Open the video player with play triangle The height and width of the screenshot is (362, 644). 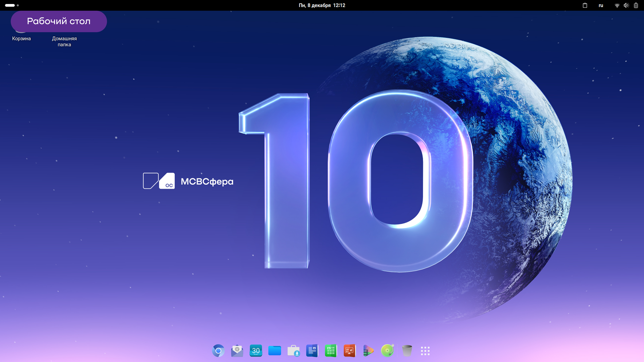[x=368, y=351]
